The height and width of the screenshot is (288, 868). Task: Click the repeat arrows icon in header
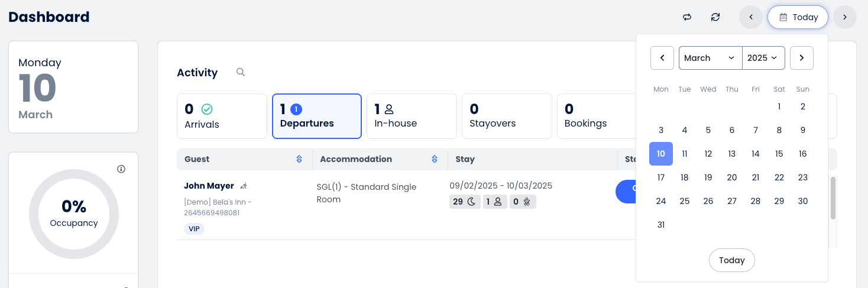(x=687, y=17)
